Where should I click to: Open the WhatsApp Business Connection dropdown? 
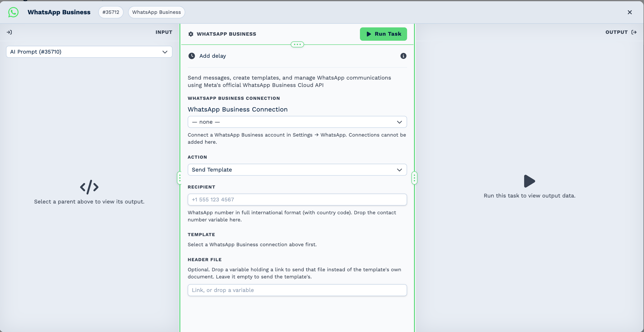tap(297, 122)
